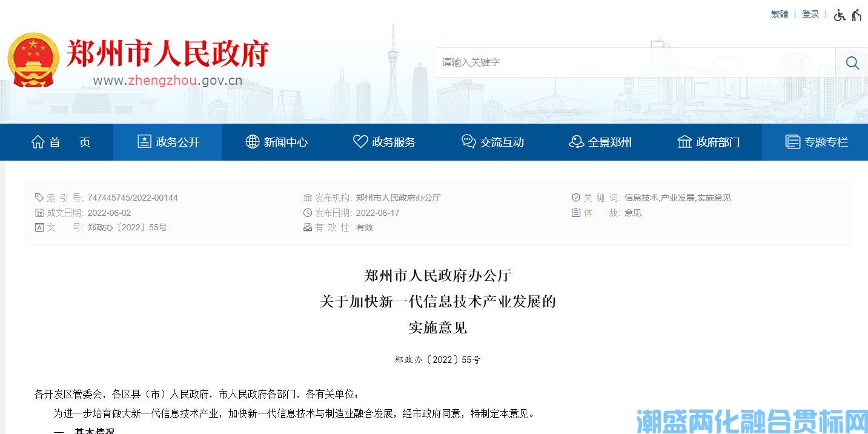Click the checkmark icon beside 有效性
868x434 pixels.
(308, 227)
